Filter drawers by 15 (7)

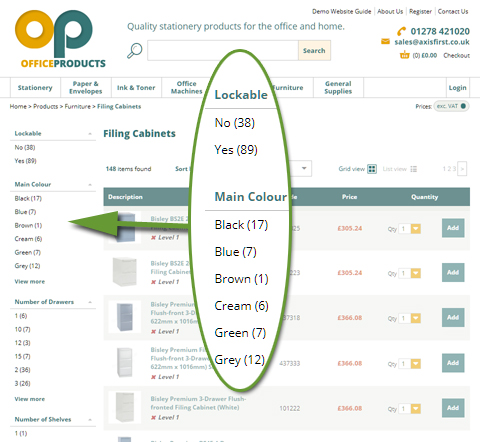(22, 356)
